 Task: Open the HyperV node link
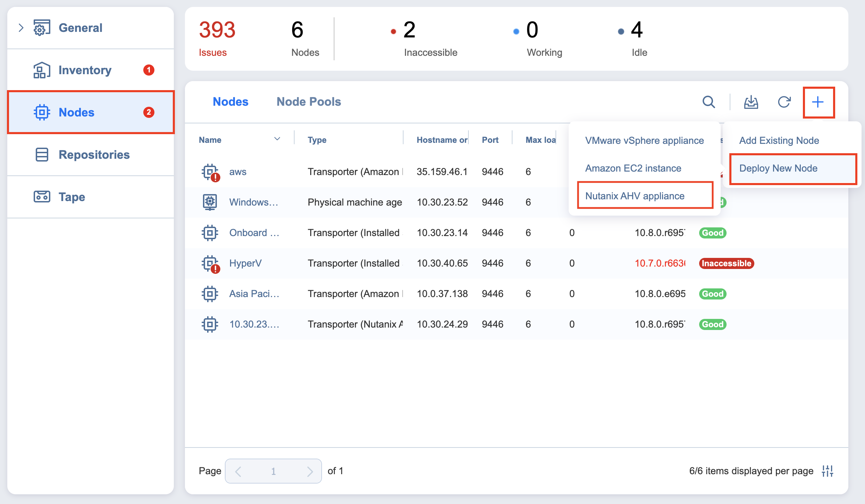click(x=245, y=263)
